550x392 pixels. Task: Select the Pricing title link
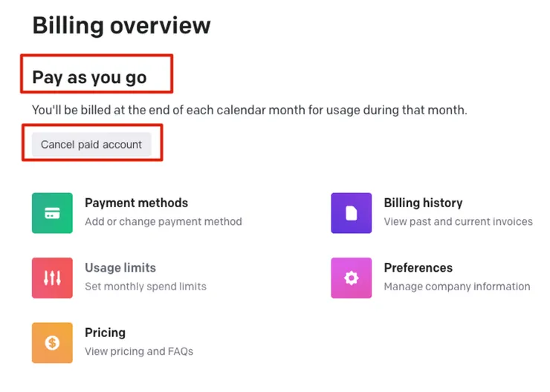pos(105,333)
